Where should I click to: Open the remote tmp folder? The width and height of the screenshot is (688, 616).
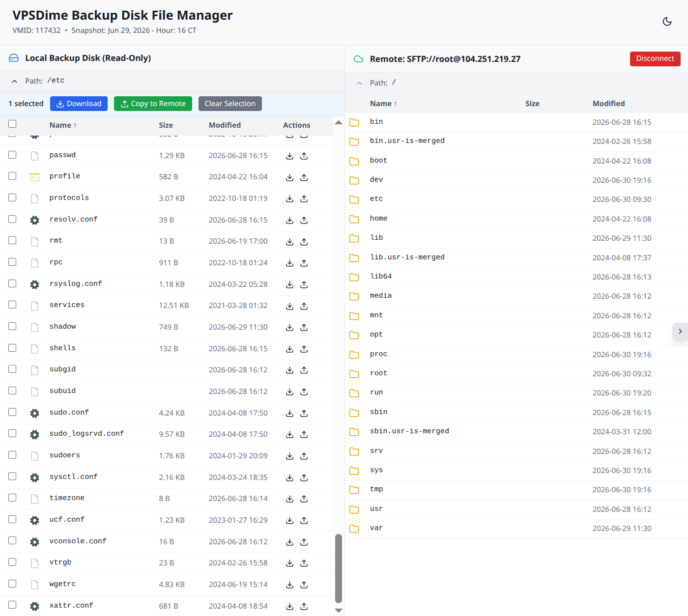pyautogui.click(x=376, y=489)
